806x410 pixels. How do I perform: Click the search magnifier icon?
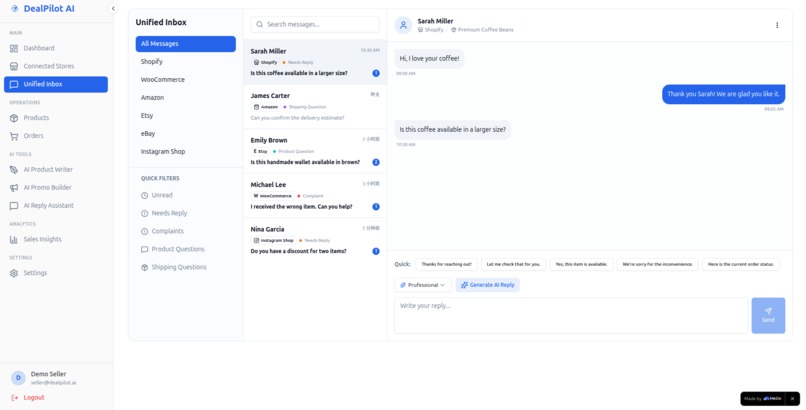pos(259,24)
